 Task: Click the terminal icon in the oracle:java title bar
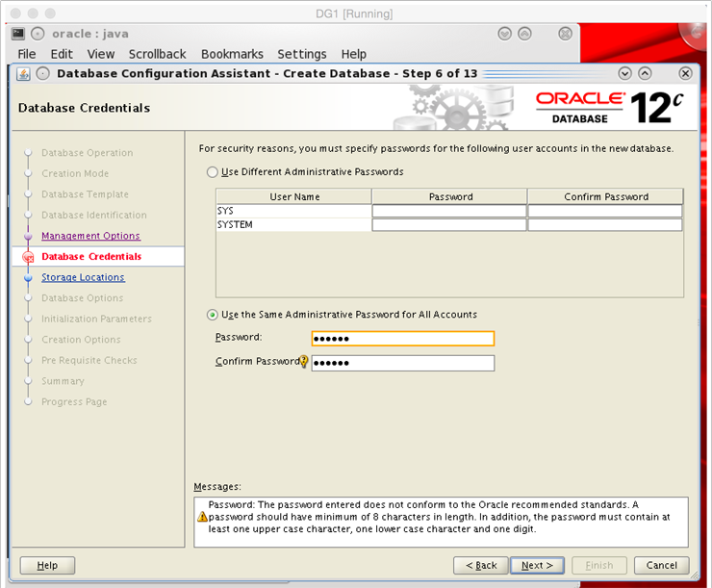click(18, 34)
